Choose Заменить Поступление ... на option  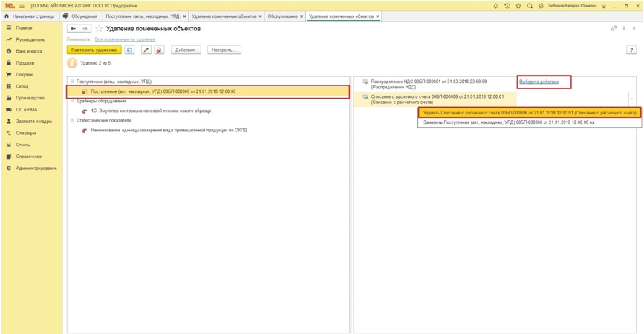530,122
